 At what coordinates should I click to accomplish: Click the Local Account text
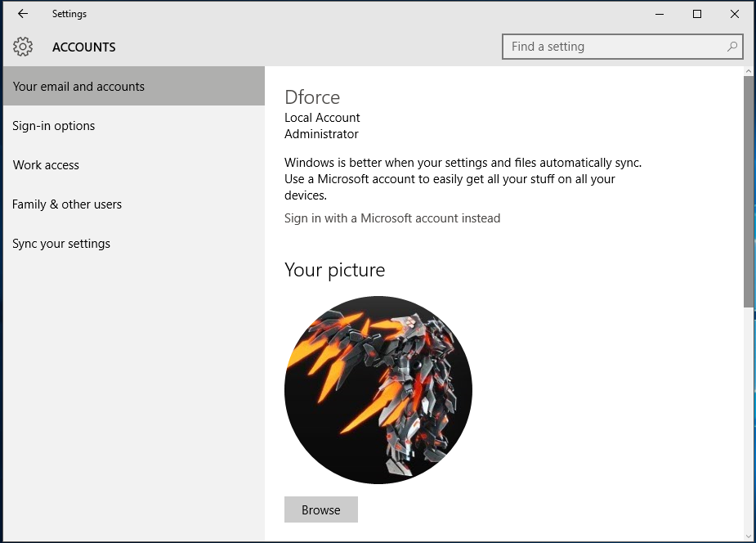[x=322, y=118]
